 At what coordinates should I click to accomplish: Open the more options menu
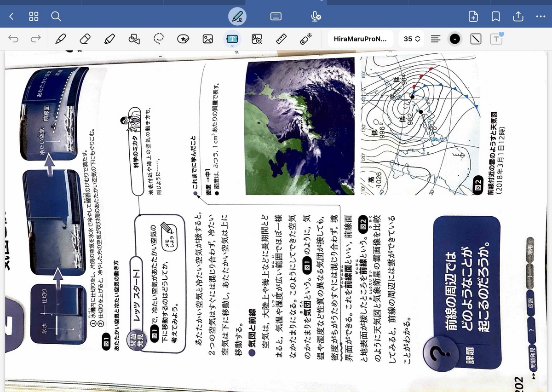click(x=540, y=17)
